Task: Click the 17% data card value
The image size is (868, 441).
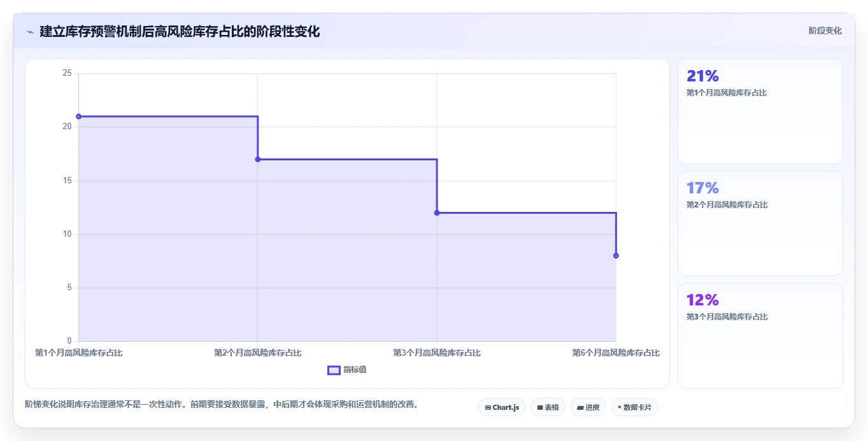Action: point(702,188)
